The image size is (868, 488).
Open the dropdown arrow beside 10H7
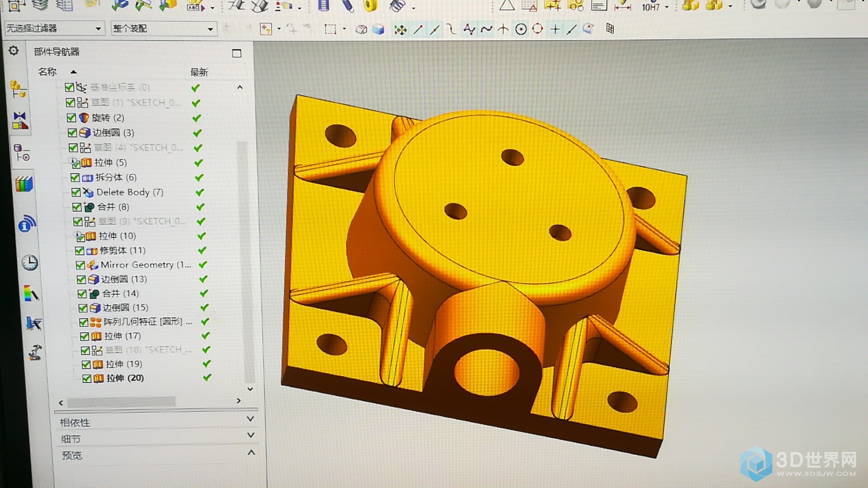[667, 7]
